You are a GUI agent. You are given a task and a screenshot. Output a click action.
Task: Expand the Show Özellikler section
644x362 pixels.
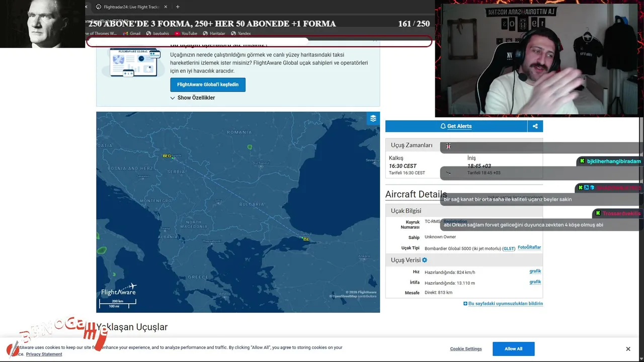pos(193,98)
